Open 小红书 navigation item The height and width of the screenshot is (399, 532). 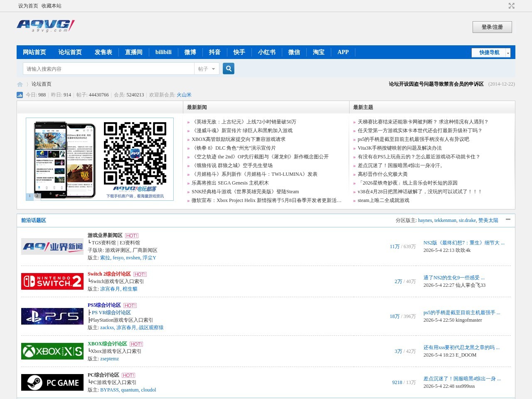[x=267, y=52]
